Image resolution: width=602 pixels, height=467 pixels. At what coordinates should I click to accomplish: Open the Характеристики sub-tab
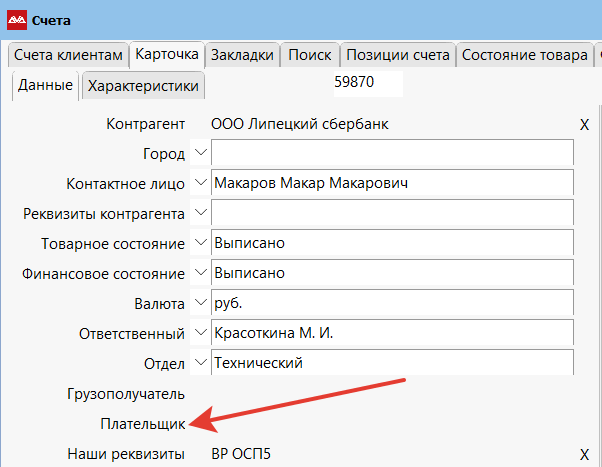click(x=143, y=86)
